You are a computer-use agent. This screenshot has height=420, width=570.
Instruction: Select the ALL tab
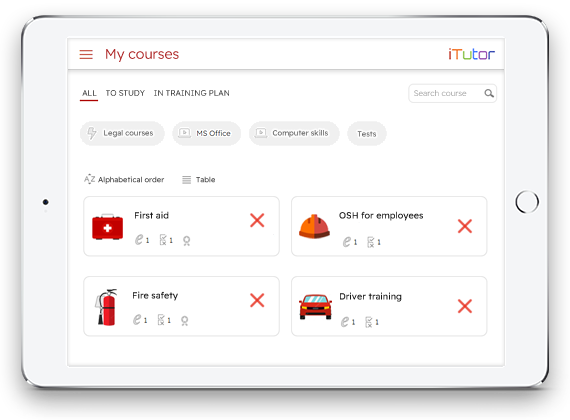click(x=89, y=93)
